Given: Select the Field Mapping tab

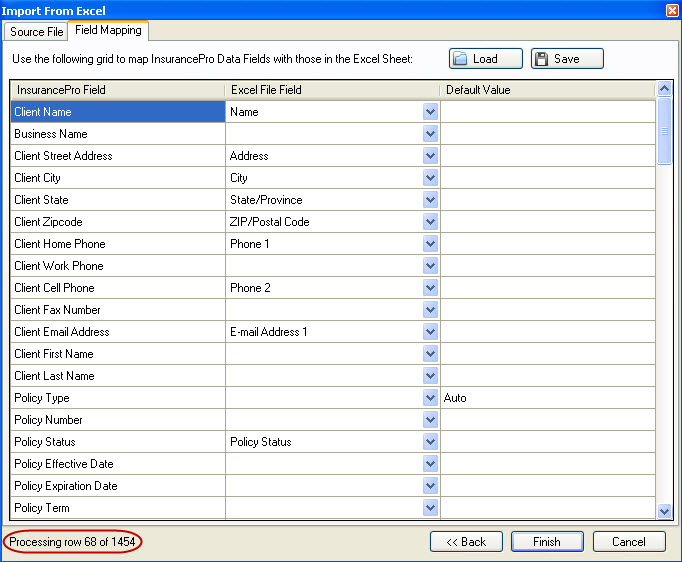Looking at the screenshot, I should 108,30.
